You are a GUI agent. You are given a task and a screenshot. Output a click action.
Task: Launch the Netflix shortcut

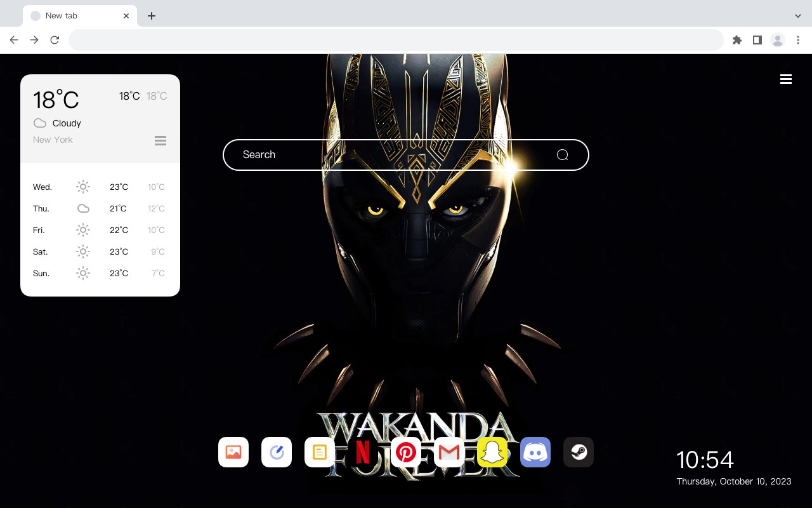[x=363, y=452]
